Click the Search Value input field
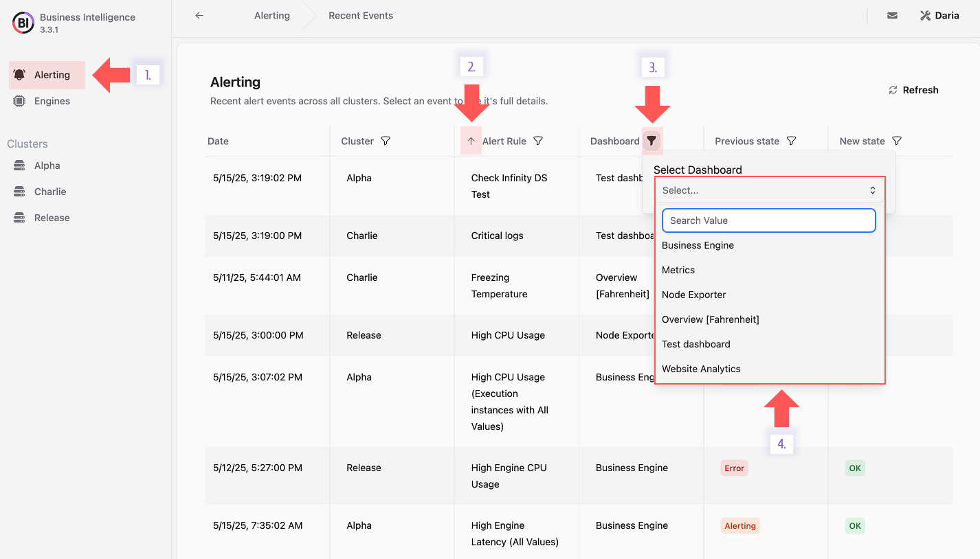Viewport: 980px width, 559px height. click(769, 220)
